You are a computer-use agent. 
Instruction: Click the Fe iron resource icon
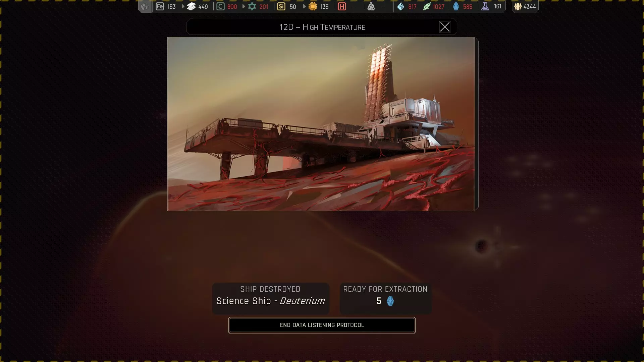[160, 6]
